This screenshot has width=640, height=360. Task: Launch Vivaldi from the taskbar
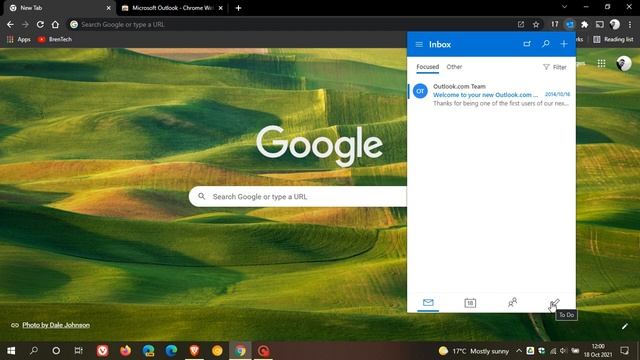[x=102, y=351]
